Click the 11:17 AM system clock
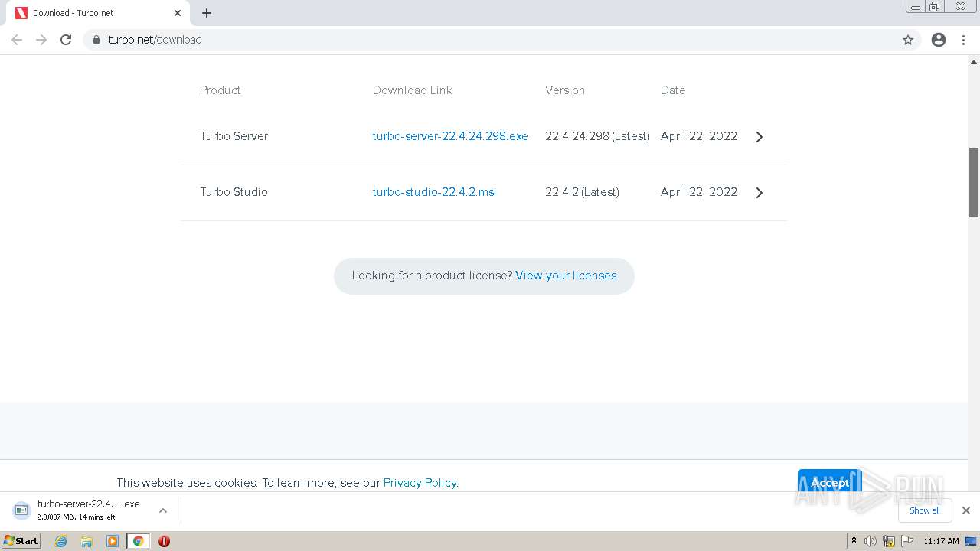 click(941, 541)
